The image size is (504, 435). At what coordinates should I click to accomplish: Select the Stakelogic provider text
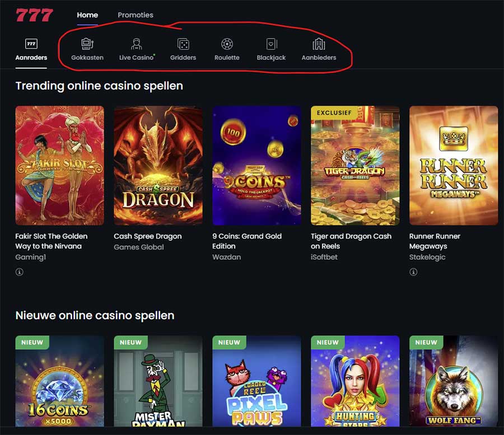(x=427, y=257)
